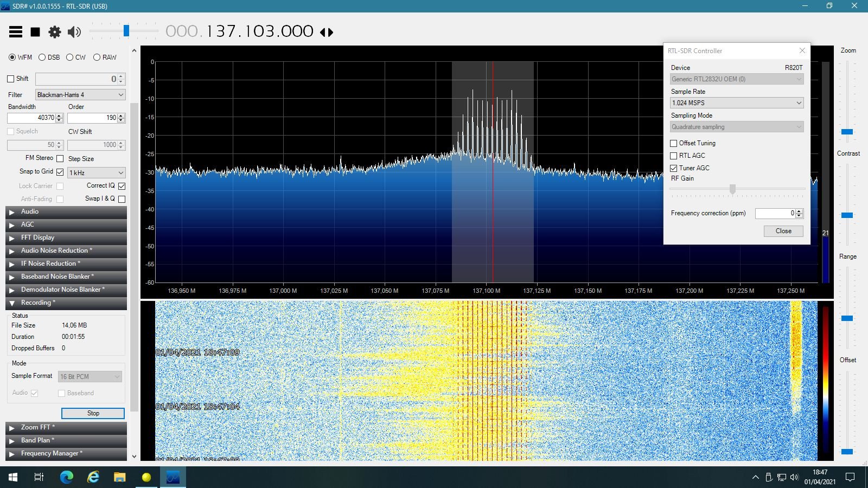
Task: Stop the recording with the Stop button
Action: click(93, 413)
